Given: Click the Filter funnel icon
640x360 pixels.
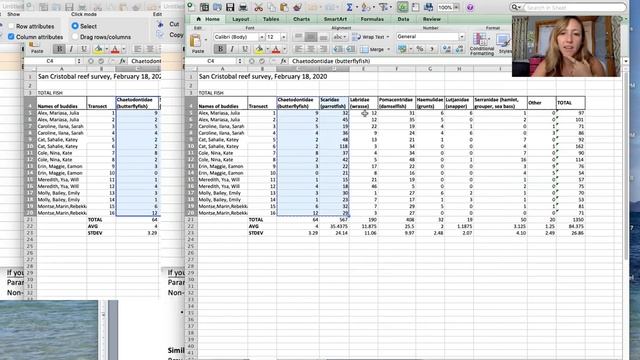Looking at the screenshot, I should click(383, 7).
